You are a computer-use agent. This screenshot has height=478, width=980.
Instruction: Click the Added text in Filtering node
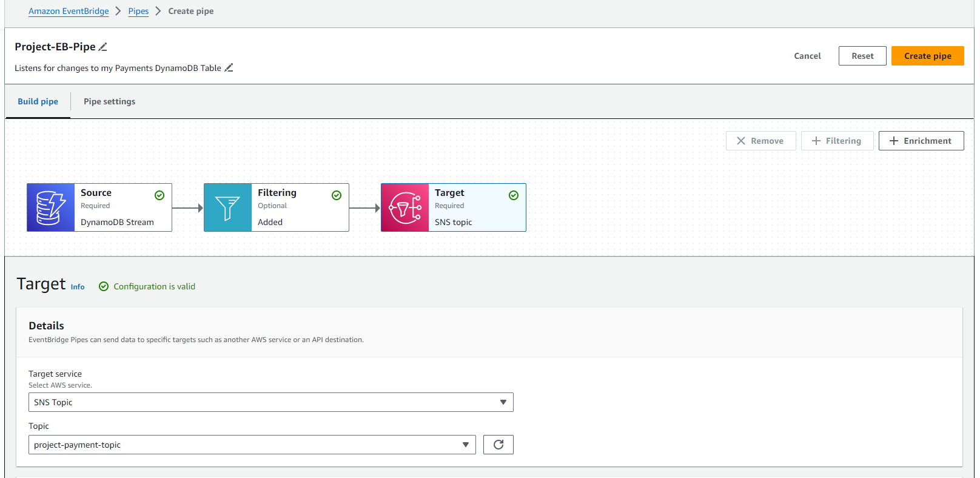270,222
